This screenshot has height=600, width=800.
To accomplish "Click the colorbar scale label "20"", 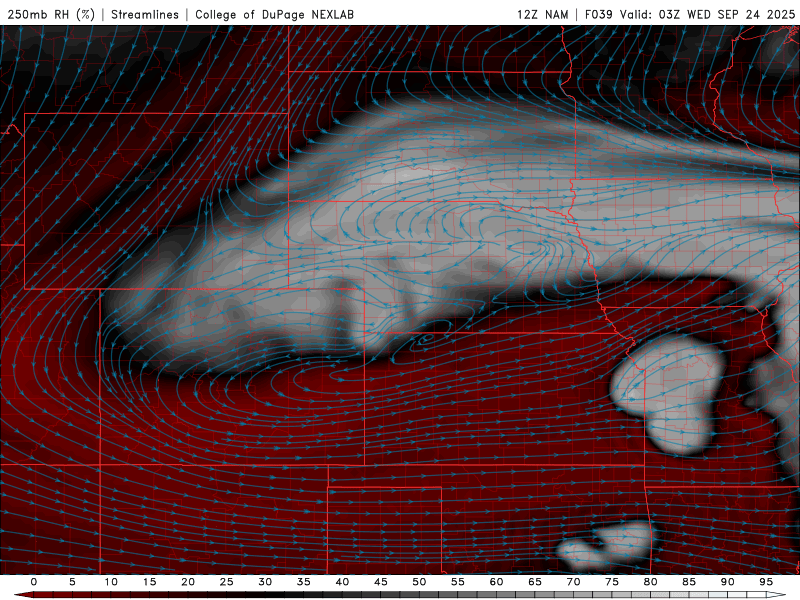I will click(188, 582).
